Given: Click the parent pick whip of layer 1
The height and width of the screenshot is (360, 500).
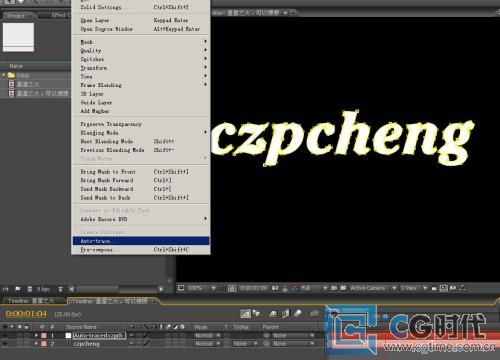Looking at the screenshot, I should [x=266, y=335].
